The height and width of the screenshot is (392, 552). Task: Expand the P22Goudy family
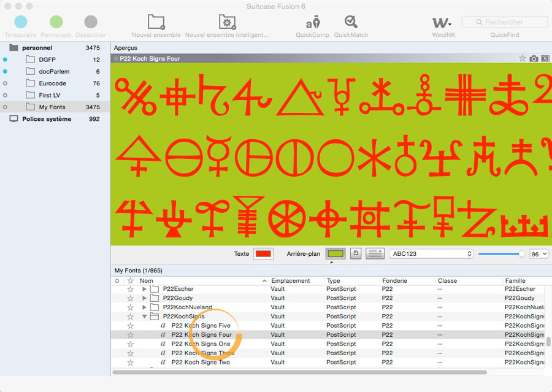[144, 298]
